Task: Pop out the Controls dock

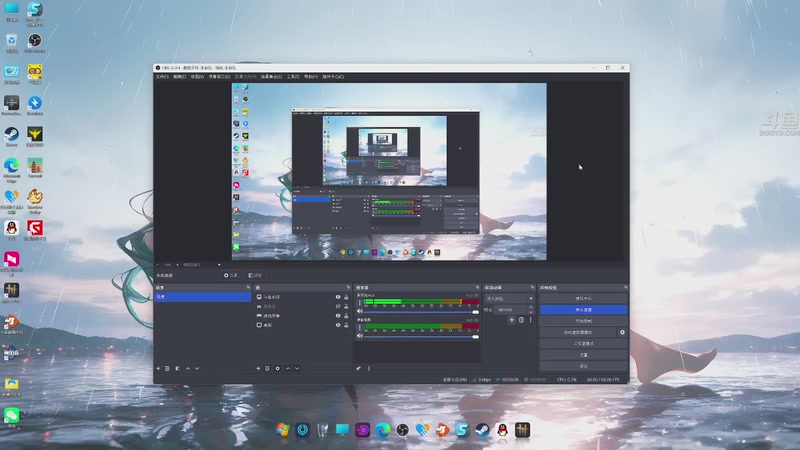Action: pos(626,288)
